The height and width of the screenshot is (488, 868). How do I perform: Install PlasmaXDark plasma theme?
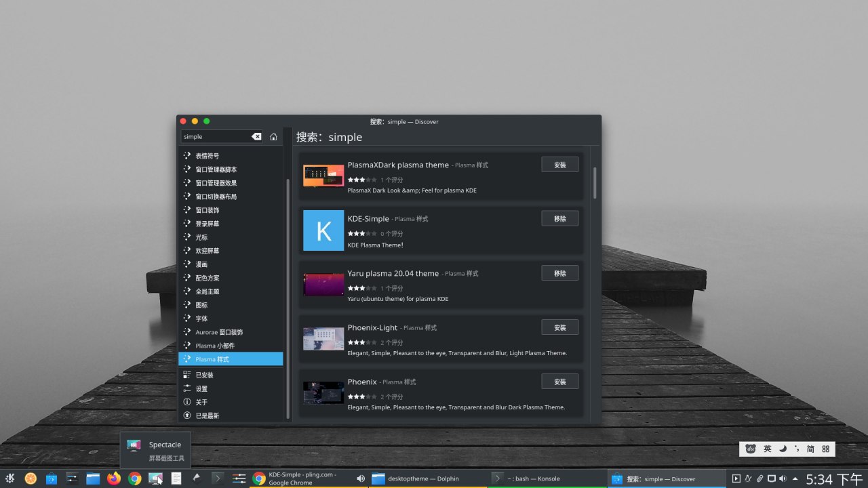[x=559, y=165]
